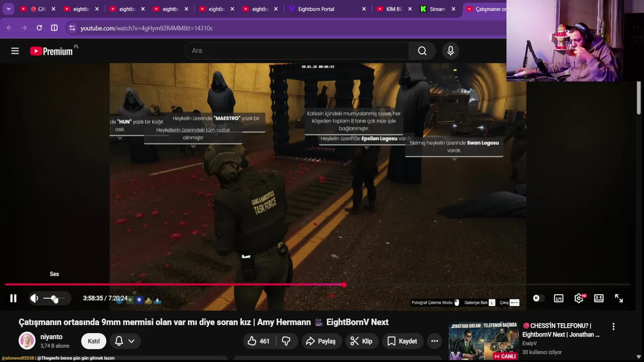Viewport: 644px width, 362px height.
Task: Open CHESS'İN TELEFONU recommended video thumbnail
Action: (484, 341)
